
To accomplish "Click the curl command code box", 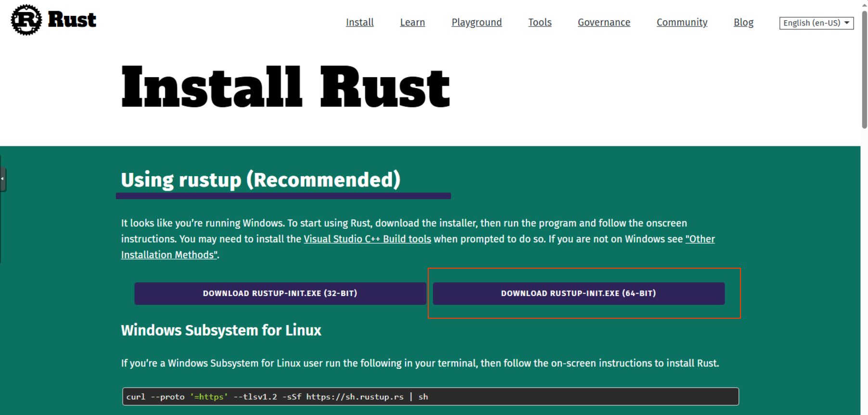I will tap(431, 396).
